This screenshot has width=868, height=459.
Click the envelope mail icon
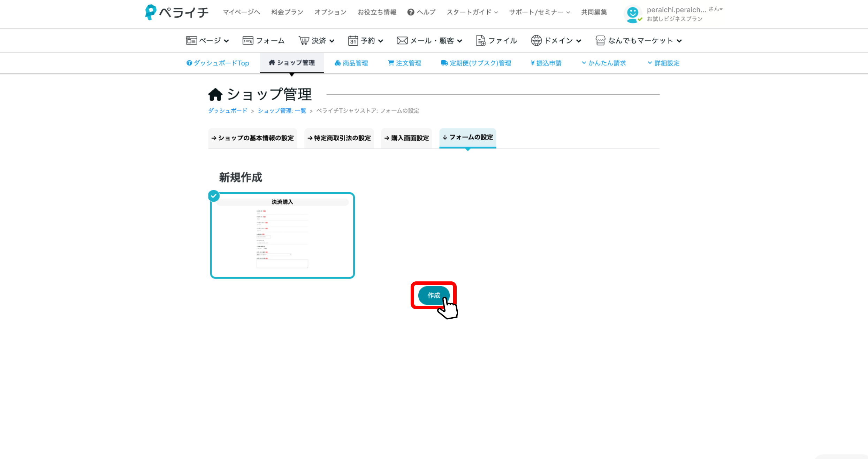click(x=402, y=41)
